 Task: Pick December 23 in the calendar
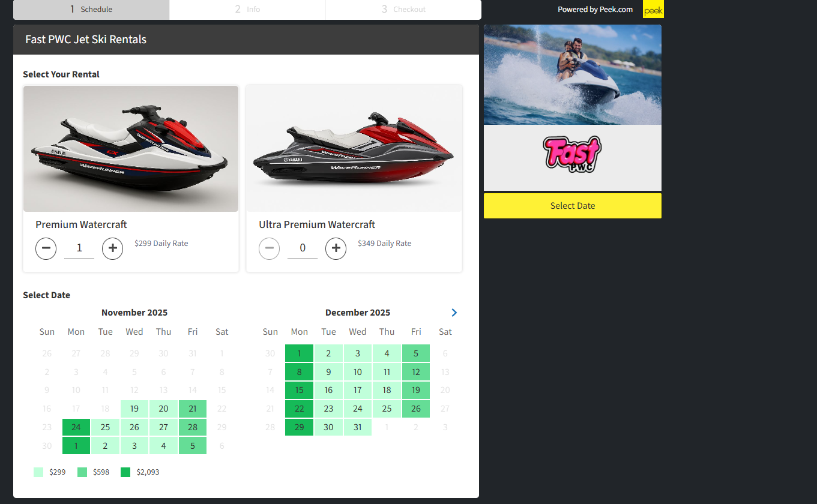328,409
